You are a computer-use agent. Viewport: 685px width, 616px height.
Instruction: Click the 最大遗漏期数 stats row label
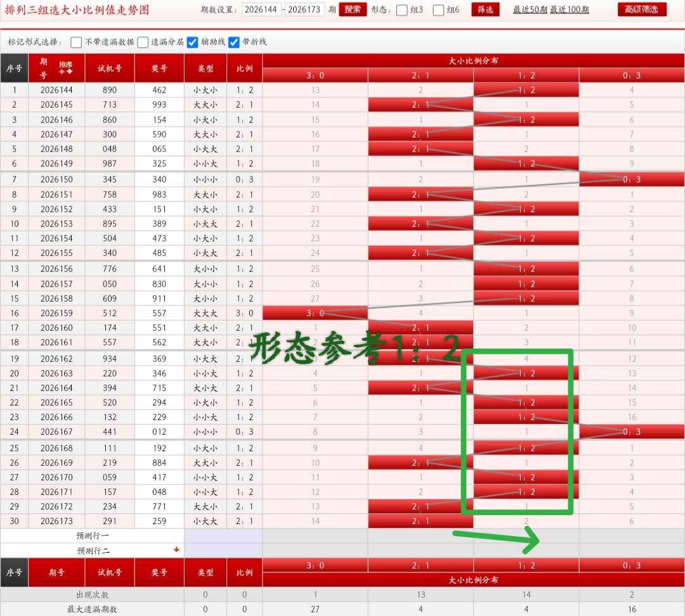[92, 609]
